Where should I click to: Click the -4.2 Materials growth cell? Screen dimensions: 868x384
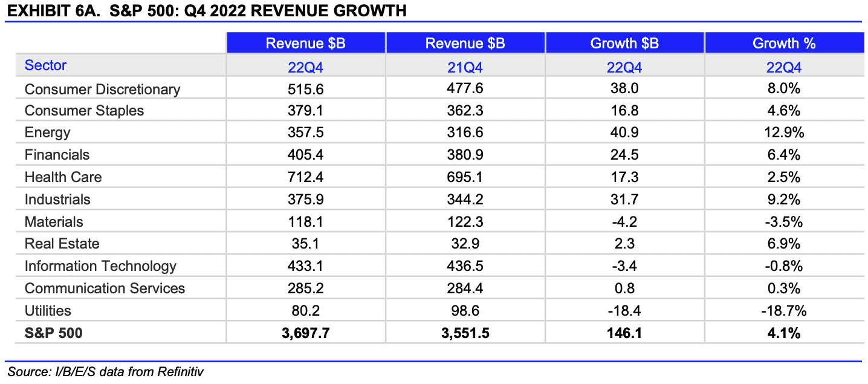(624, 222)
